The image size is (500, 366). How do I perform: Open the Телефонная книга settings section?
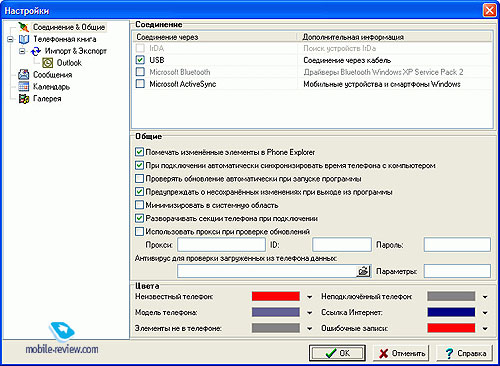point(65,39)
